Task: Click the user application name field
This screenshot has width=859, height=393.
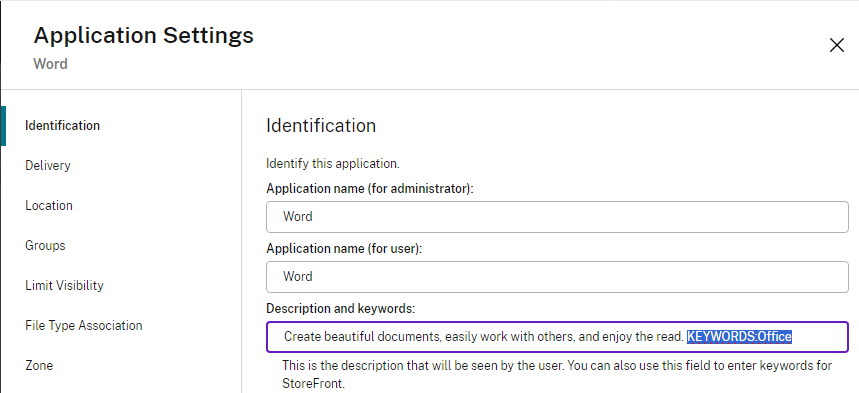Action: click(557, 277)
